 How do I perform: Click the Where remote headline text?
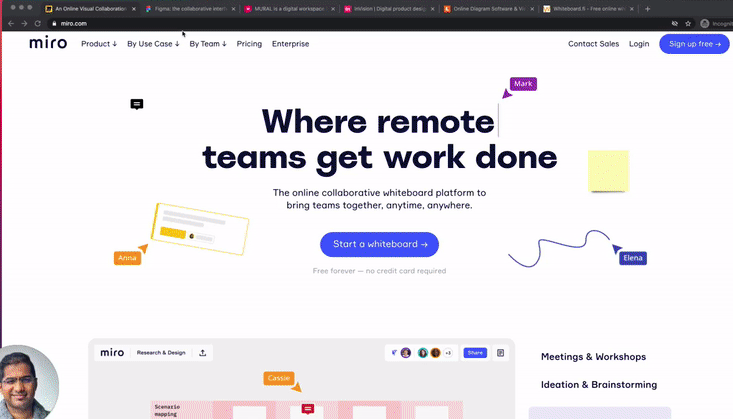click(x=378, y=122)
